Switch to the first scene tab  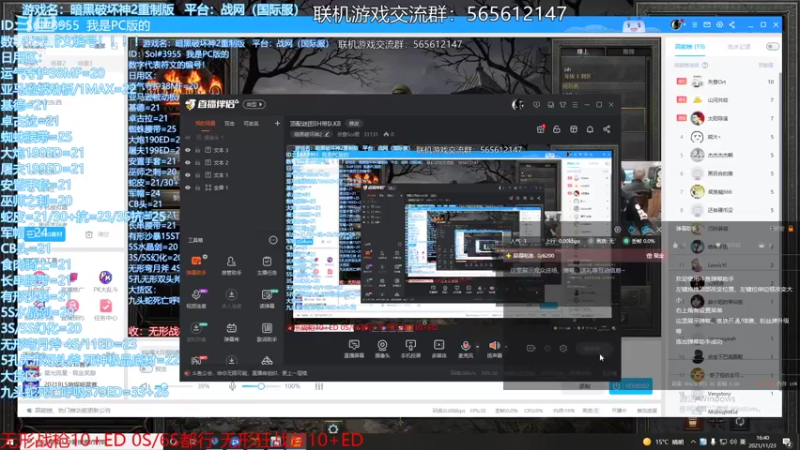coord(206,123)
